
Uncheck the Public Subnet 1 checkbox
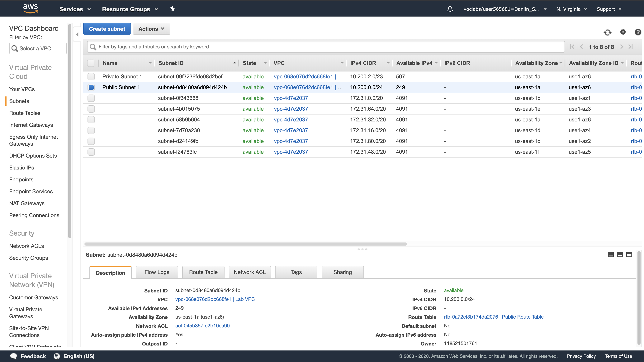[x=91, y=87]
